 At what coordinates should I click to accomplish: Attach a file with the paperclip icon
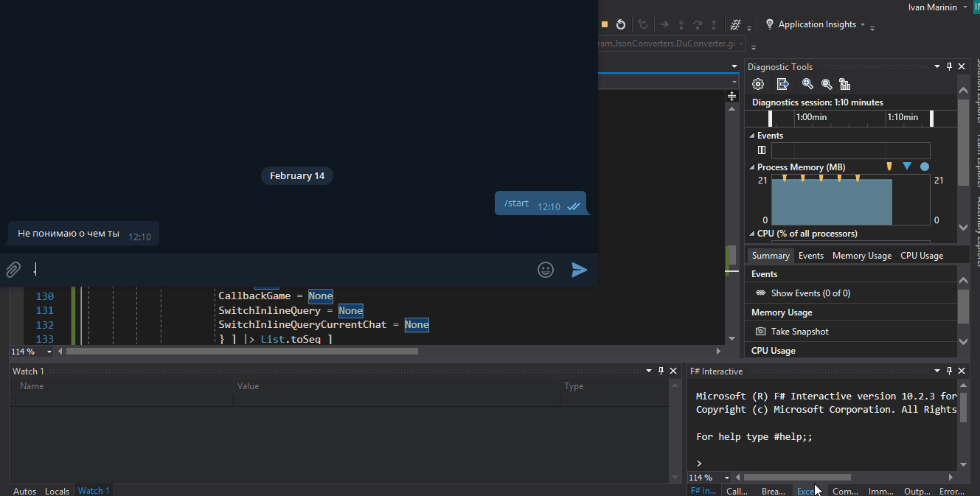tap(13, 269)
